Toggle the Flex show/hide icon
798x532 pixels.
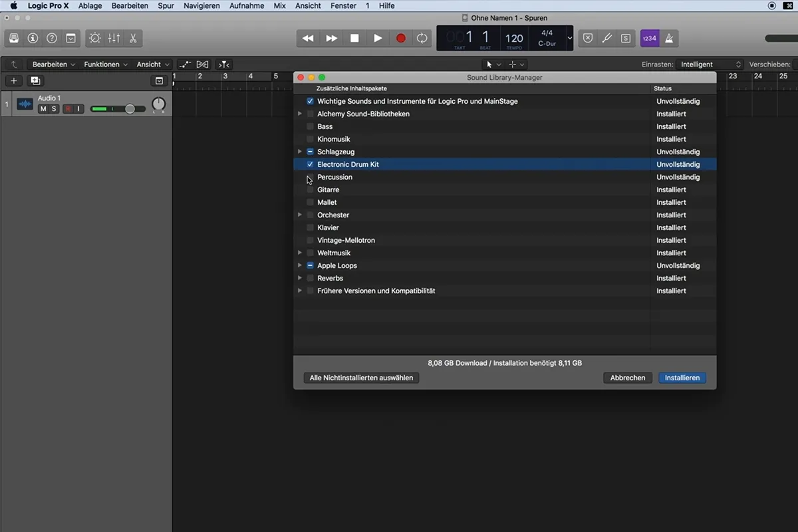pyautogui.click(x=203, y=65)
